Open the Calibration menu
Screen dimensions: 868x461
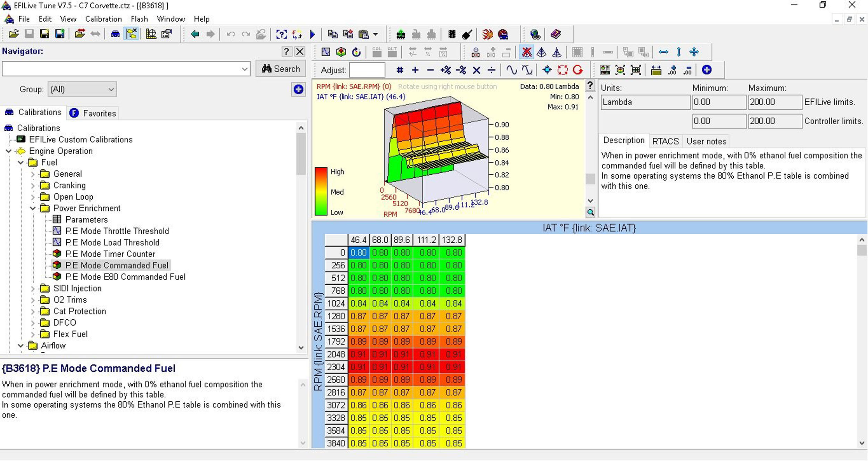[103, 19]
